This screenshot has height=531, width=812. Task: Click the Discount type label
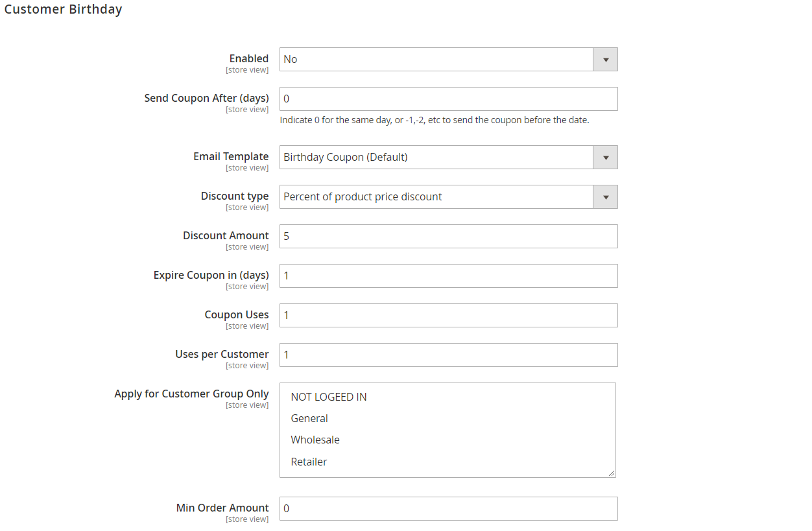coord(235,196)
